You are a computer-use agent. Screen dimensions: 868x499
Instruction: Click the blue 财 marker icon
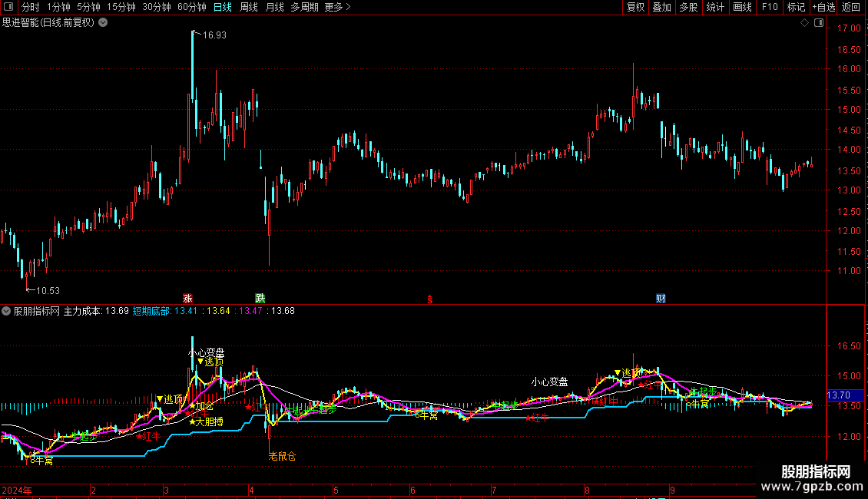pyautogui.click(x=661, y=298)
